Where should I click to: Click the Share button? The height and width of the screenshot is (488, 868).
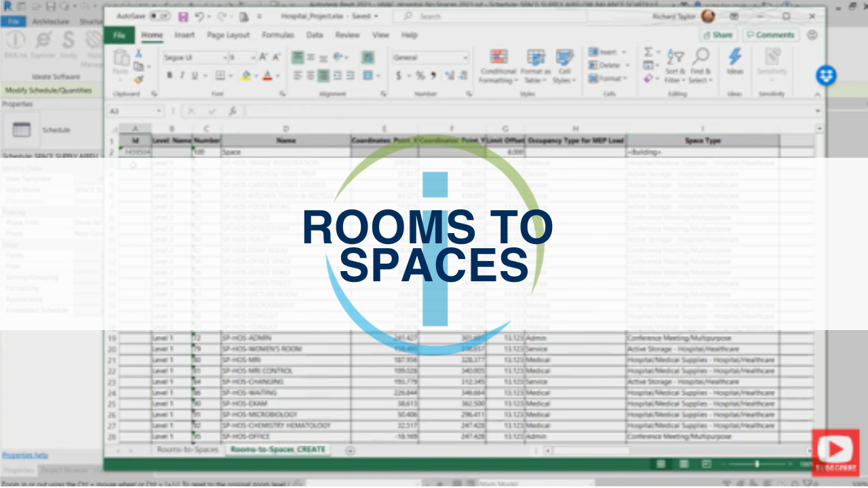718,35
